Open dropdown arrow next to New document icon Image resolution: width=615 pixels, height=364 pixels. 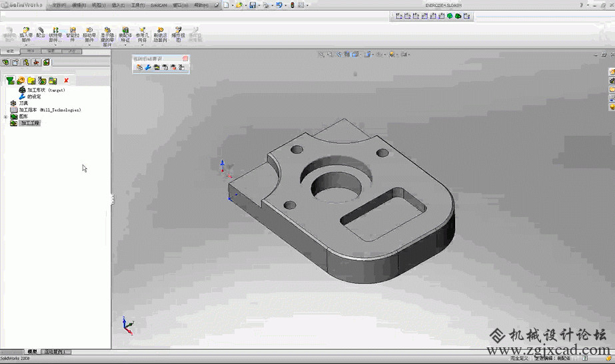pyautogui.click(x=233, y=5)
